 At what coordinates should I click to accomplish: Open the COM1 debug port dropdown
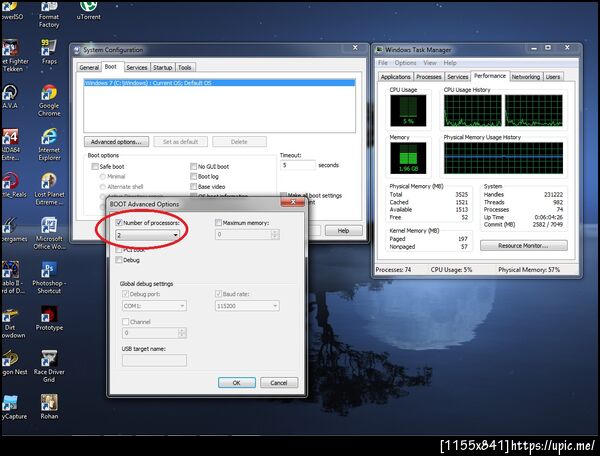pyautogui.click(x=154, y=306)
